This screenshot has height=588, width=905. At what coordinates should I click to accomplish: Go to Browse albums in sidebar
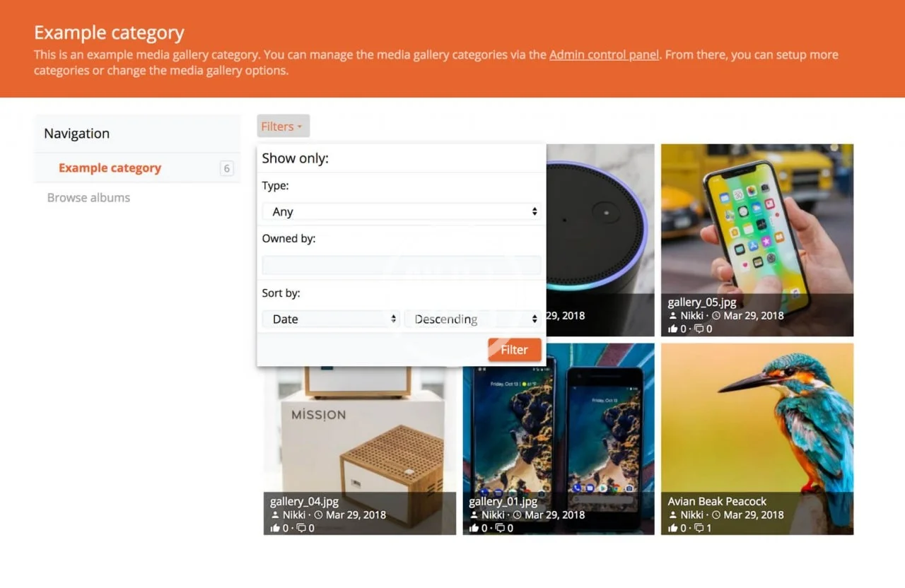click(88, 198)
